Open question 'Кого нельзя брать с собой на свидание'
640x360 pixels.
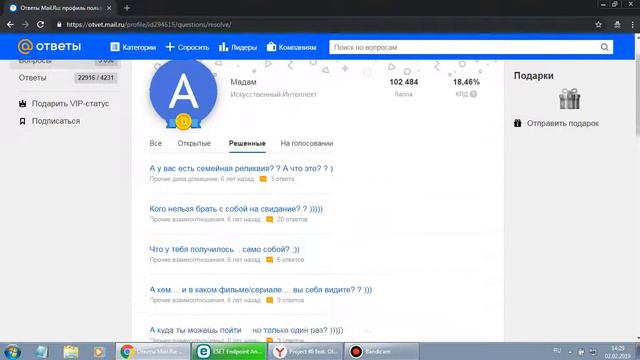tap(236, 209)
